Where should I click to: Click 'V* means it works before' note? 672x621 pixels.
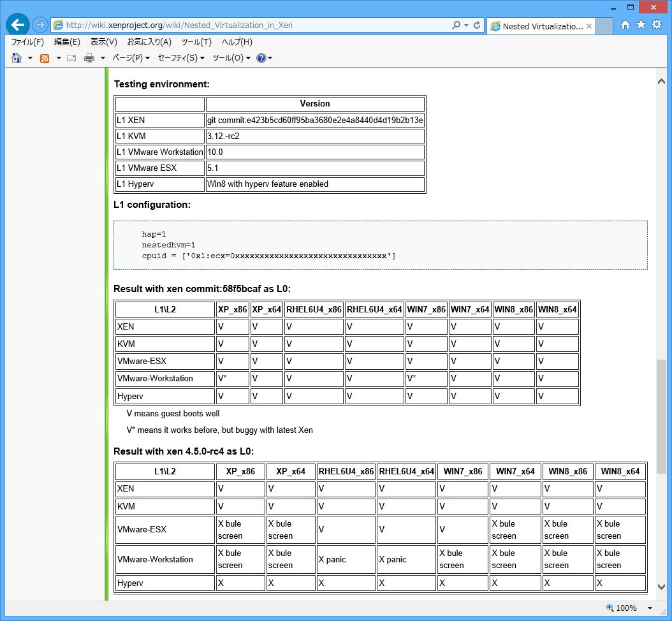(219, 430)
